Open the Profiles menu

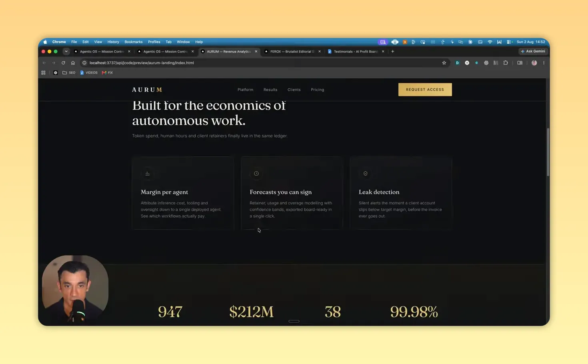[154, 42]
